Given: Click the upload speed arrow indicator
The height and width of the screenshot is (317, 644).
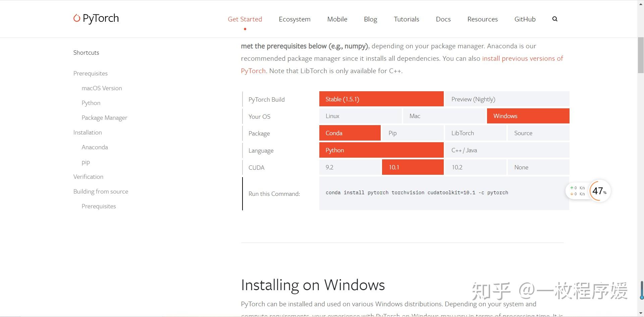Looking at the screenshot, I should click(572, 188).
